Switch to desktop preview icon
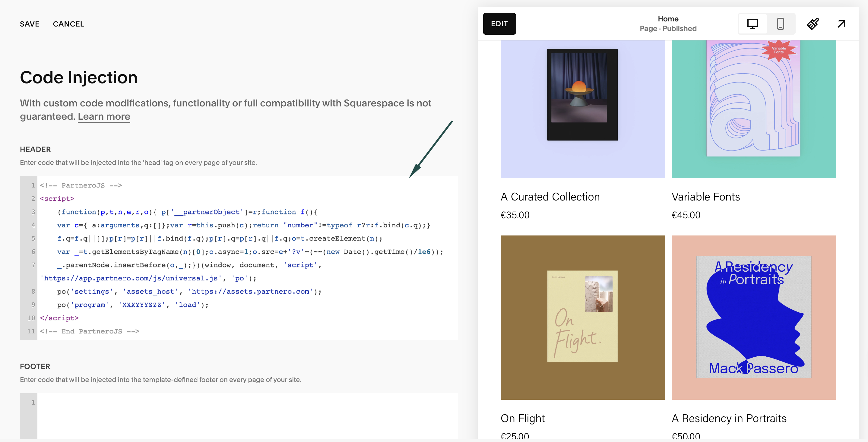The width and height of the screenshot is (868, 442). (x=752, y=24)
